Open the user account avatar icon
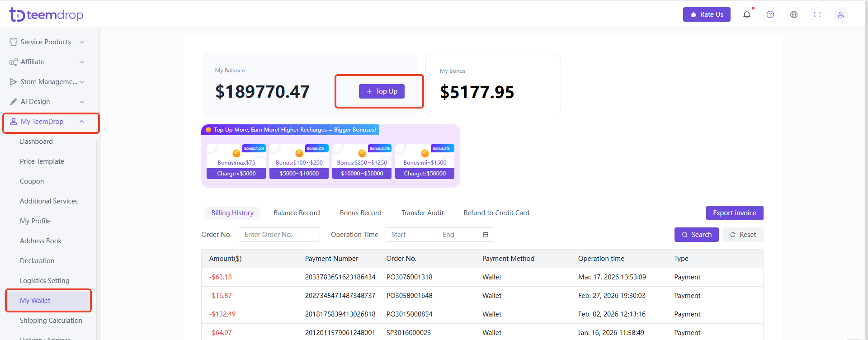This screenshot has height=340, width=868. point(841,14)
